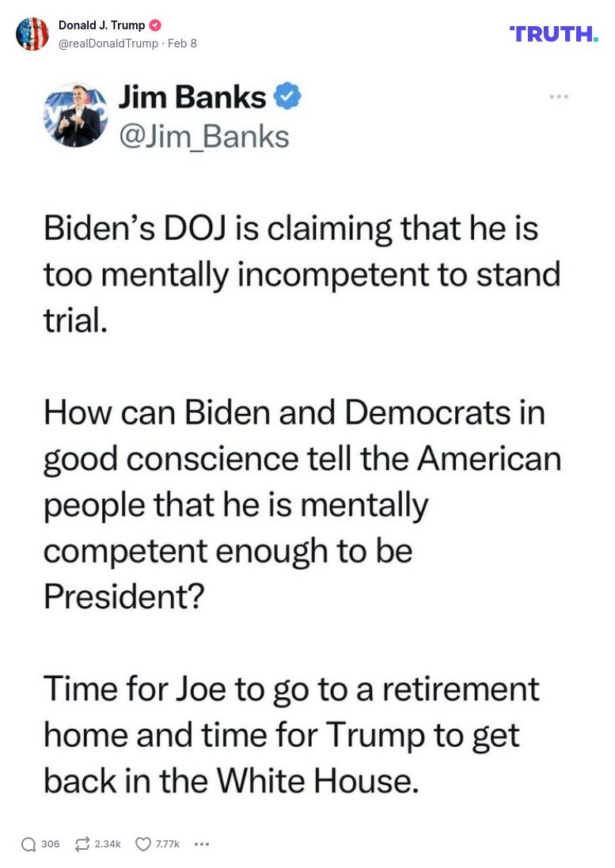
Task: Open the three-dot menu on the Jim Banks tweet
Action: coord(559,97)
